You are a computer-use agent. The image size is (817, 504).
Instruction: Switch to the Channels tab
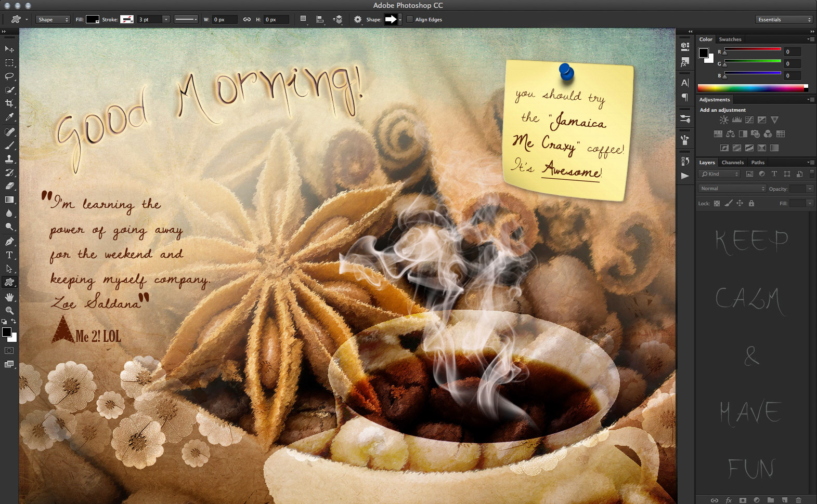tap(732, 163)
